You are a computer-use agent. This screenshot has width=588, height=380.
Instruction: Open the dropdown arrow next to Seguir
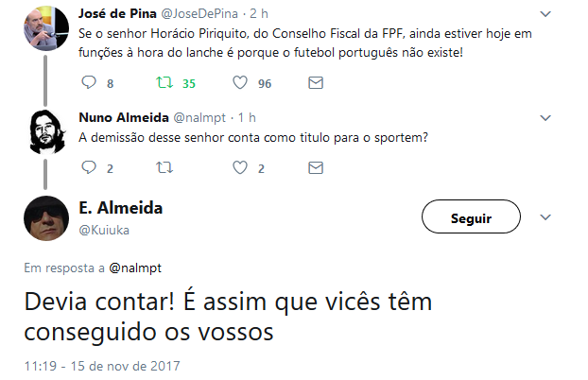click(545, 218)
